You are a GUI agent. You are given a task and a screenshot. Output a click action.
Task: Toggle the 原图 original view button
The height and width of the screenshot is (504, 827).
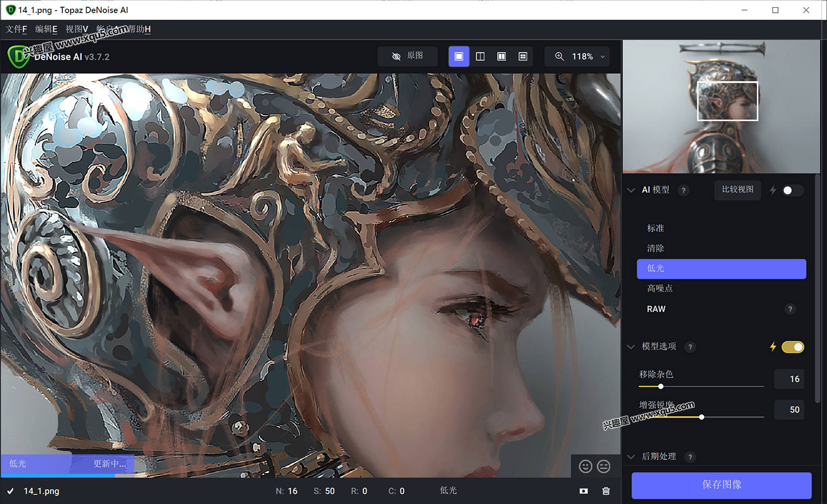pyautogui.click(x=407, y=56)
